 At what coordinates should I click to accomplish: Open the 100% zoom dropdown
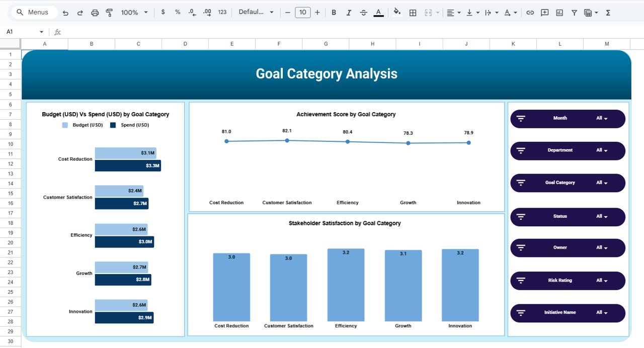[x=134, y=13]
